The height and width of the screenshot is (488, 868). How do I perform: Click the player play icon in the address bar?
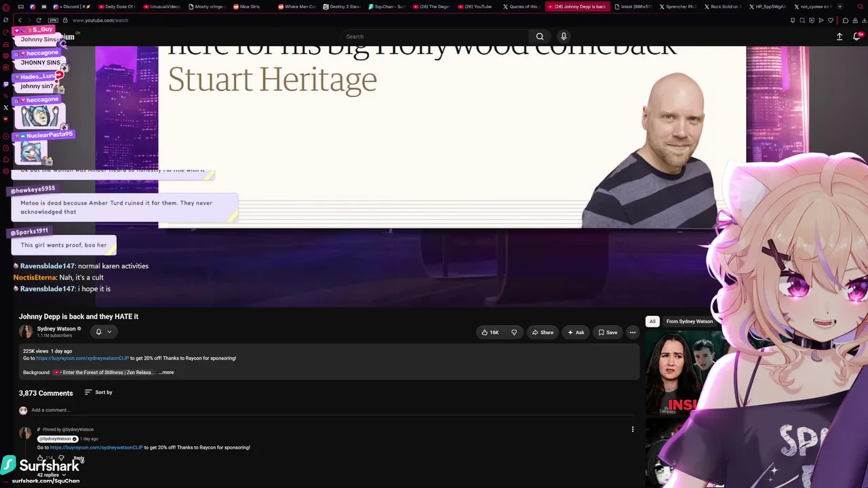(x=821, y=20)
